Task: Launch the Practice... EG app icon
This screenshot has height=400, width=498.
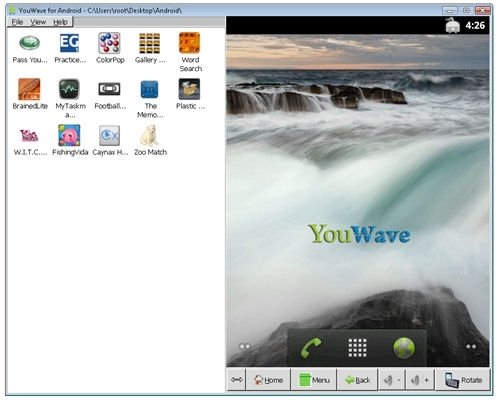Action: click(x=69, y=43)
